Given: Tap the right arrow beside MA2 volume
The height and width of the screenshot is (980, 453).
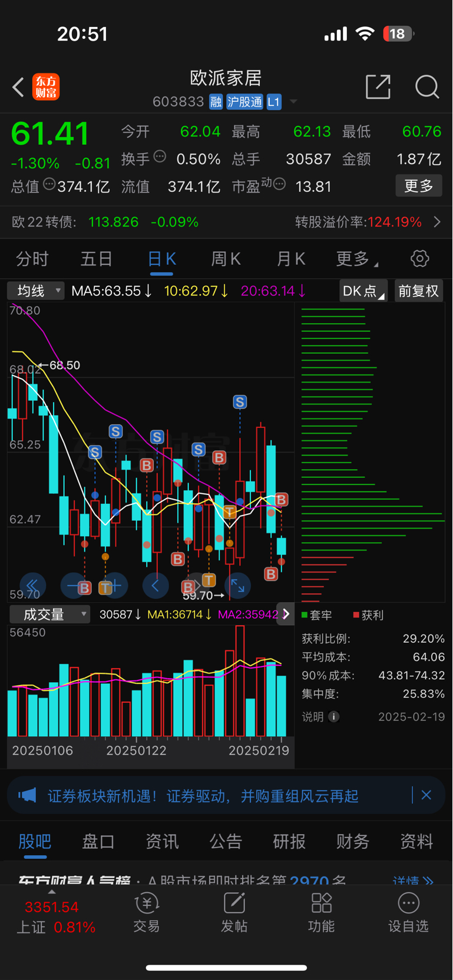Looking at the screenshot, I should click(x=286, y=614).
